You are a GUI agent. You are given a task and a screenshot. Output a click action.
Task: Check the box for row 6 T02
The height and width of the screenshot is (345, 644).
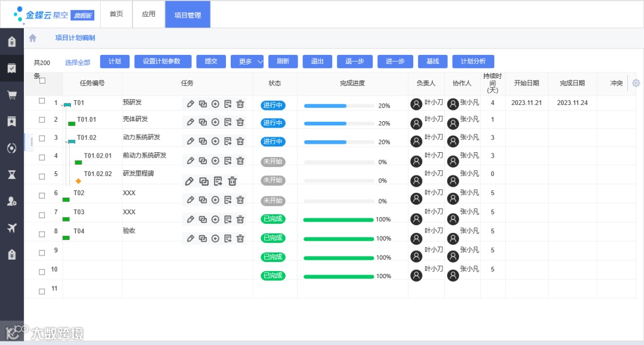pyautogui.click(x=42, y=196)
